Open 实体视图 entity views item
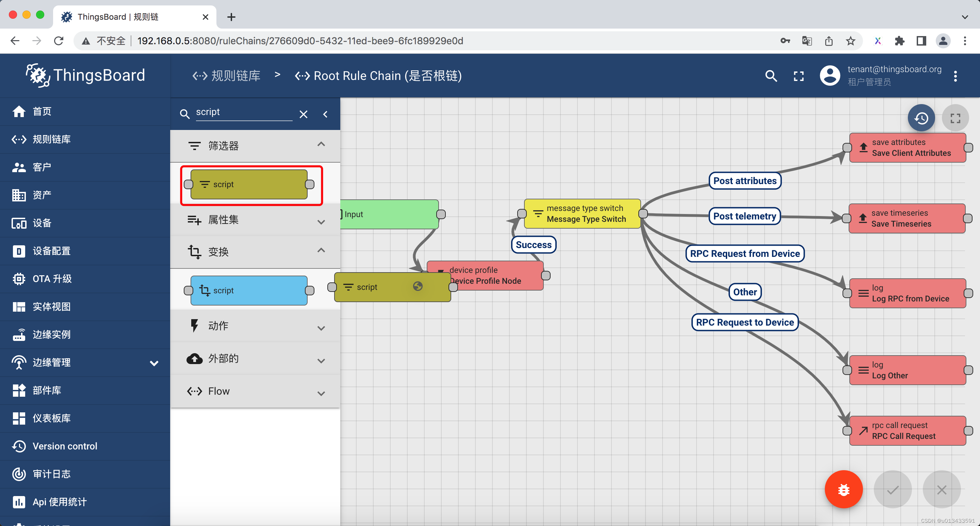Viewport: 980px width, 526px height. (x=85, y=307)
